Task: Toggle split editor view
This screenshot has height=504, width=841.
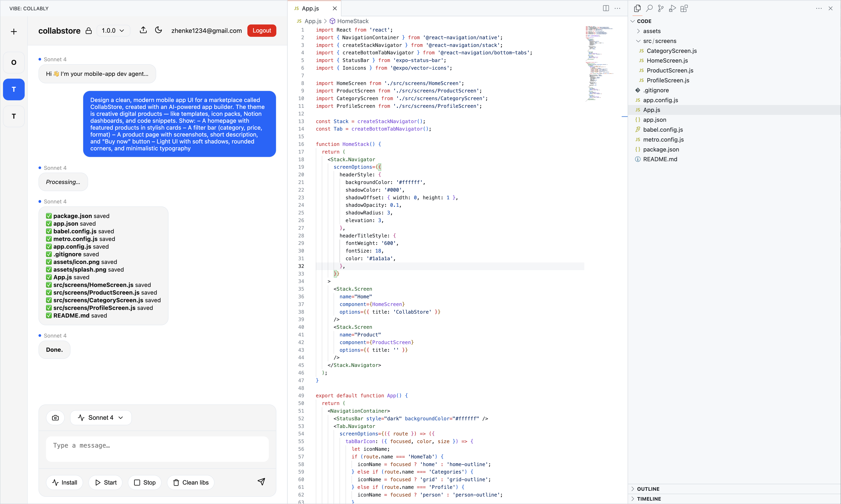Action: (x=606, y=8)
